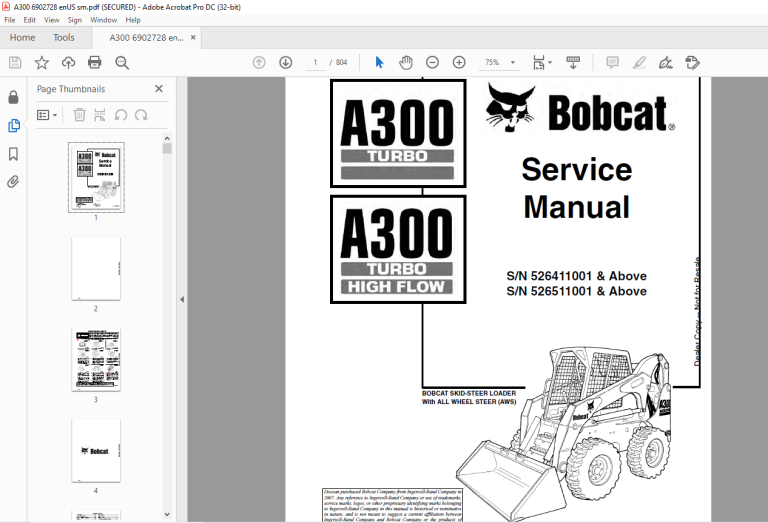
Task: Click the upload to cloud icon
Action: pos(68,63)
